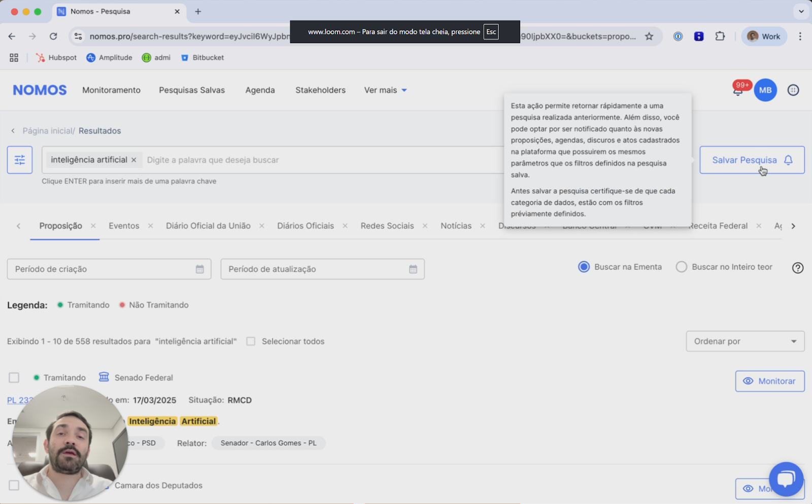The width and height of the screenshot is (812, 504).
Task: Open the Bitbucket bookmark
Action: (202, 58)
